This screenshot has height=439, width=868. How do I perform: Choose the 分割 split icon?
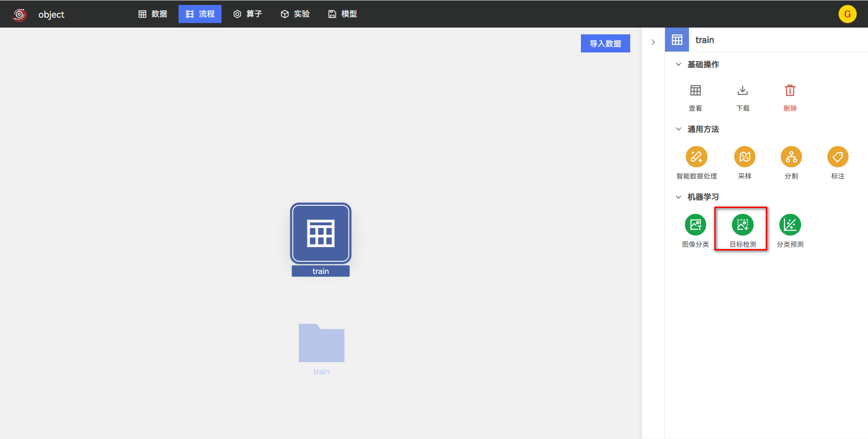coord(791,157)
